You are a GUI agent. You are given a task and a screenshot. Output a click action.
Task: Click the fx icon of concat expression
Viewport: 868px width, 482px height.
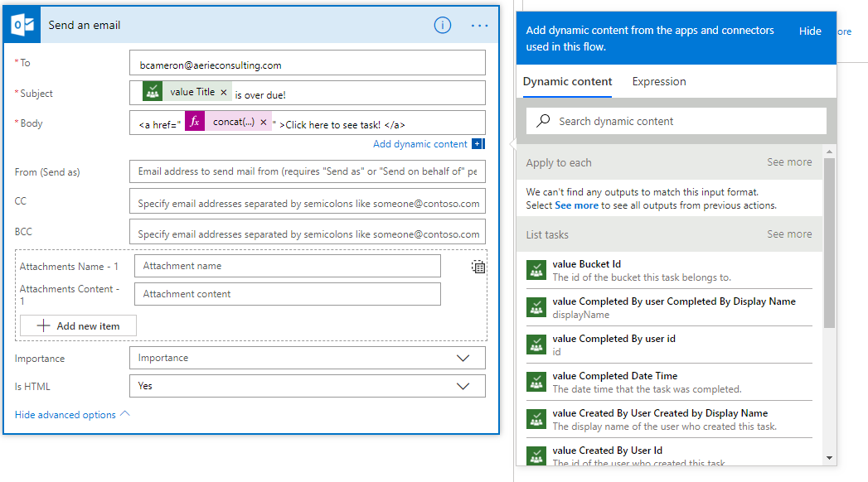tap(195, 121)
